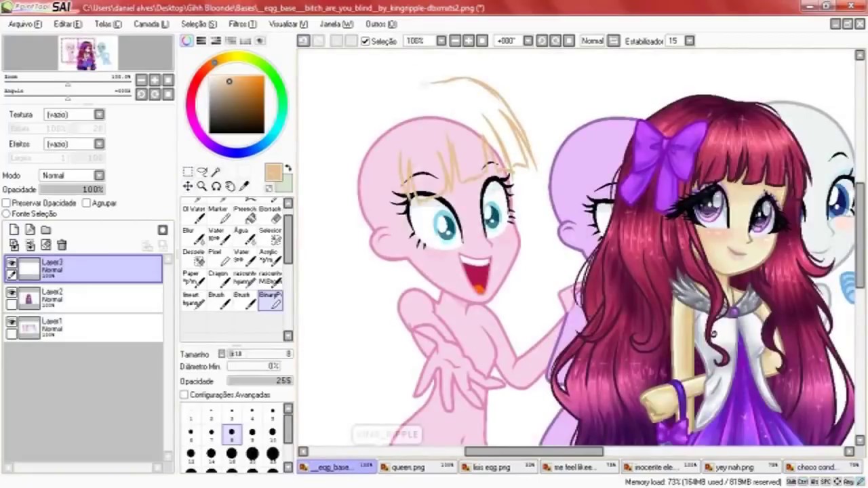
Task: Choose the Binary pen tool
Action: coord(270,300)
